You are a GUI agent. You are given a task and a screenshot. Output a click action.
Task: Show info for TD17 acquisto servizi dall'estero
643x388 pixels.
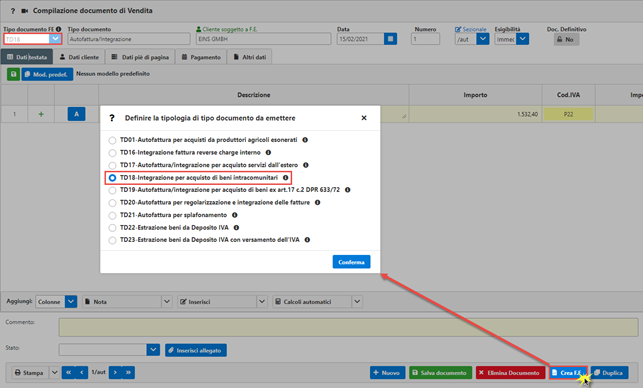306,165
